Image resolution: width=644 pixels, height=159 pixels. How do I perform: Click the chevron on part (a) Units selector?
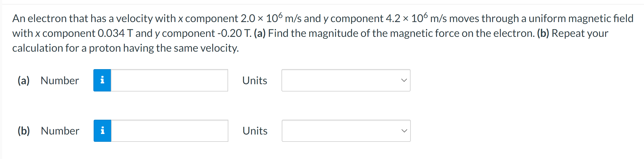pos(405,80)
